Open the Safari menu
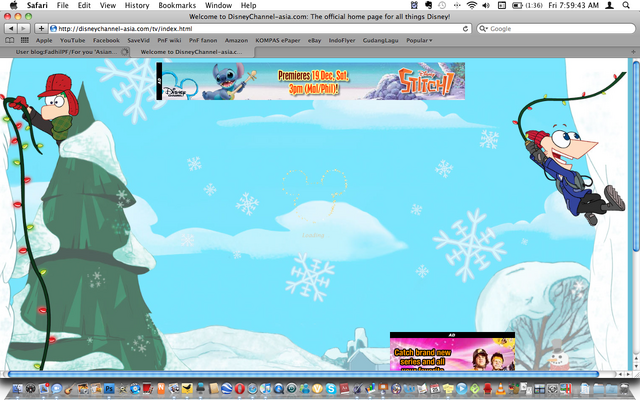The width and height of the screenshot is (640, 400). coord(37,5)
